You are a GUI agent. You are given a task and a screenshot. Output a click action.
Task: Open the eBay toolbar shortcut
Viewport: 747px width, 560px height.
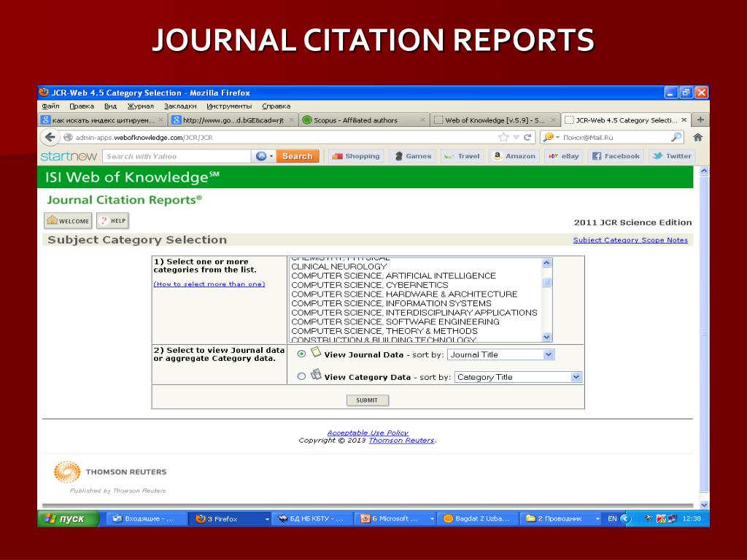coord(564,156)
